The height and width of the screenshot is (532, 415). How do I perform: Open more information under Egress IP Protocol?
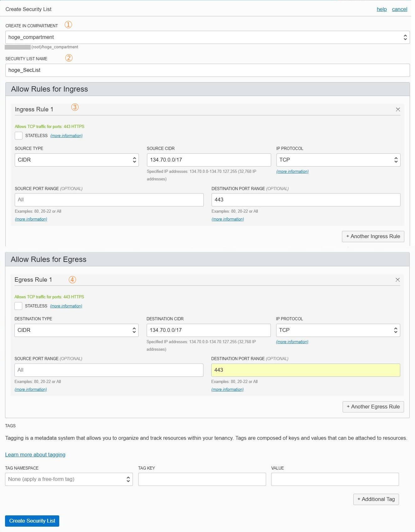coord(292,342)
